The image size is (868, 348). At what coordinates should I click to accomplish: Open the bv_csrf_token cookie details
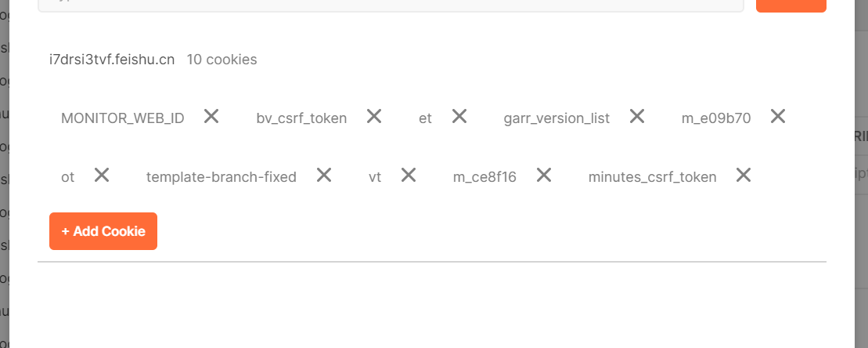(x=301, y=118)
